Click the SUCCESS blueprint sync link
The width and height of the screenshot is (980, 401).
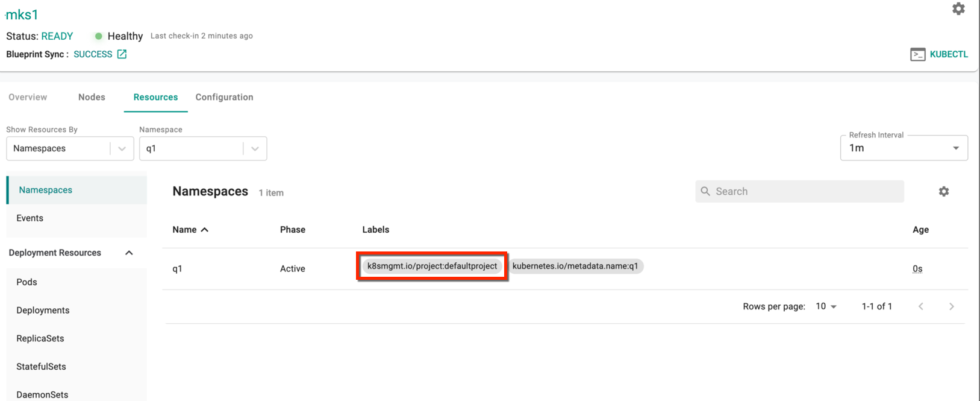pos(93,54)
